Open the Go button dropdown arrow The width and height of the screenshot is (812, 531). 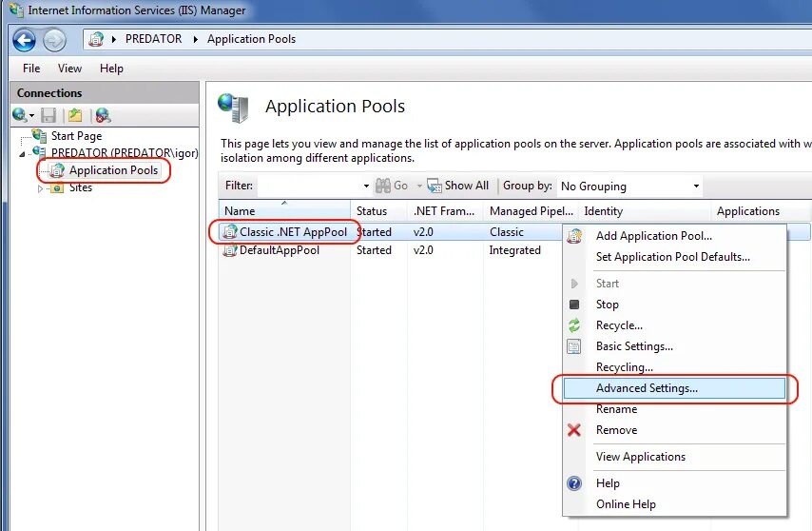pyautogui.click(x=419, y=186)
